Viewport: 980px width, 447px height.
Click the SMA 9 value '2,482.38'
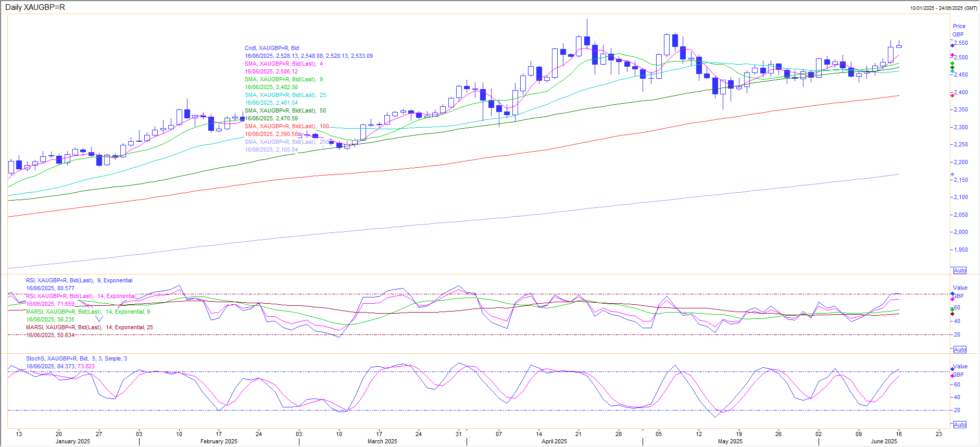pos(271,87)
